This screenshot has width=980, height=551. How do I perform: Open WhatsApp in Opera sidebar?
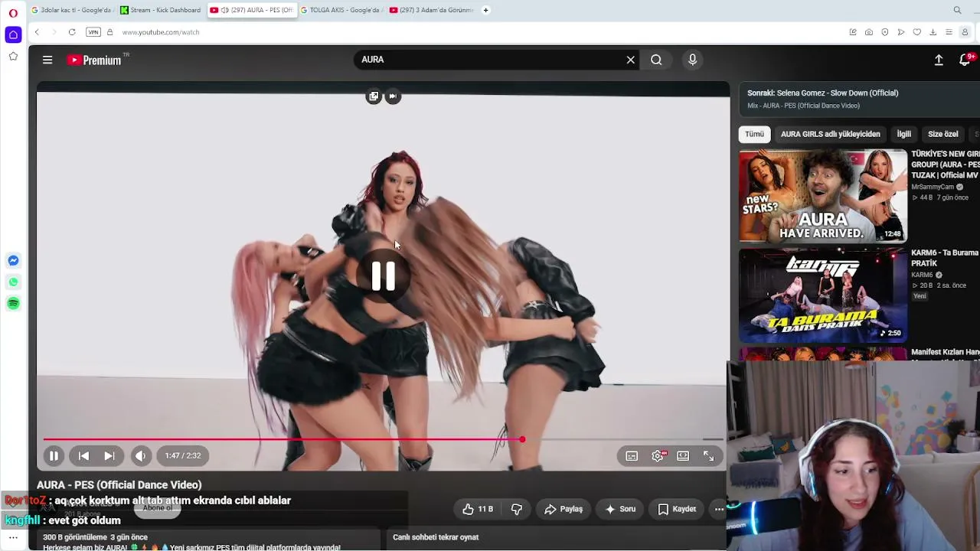pyautogui.click(x=13, y=282)
